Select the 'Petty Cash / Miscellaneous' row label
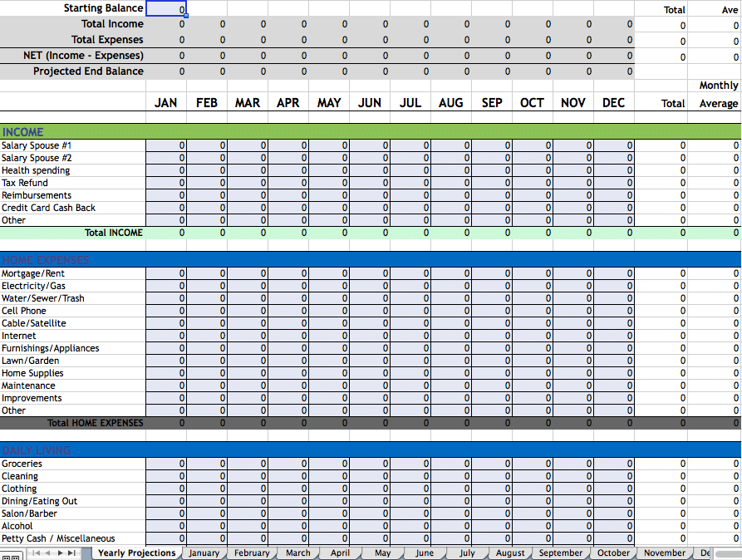 (x=73, y=538)
